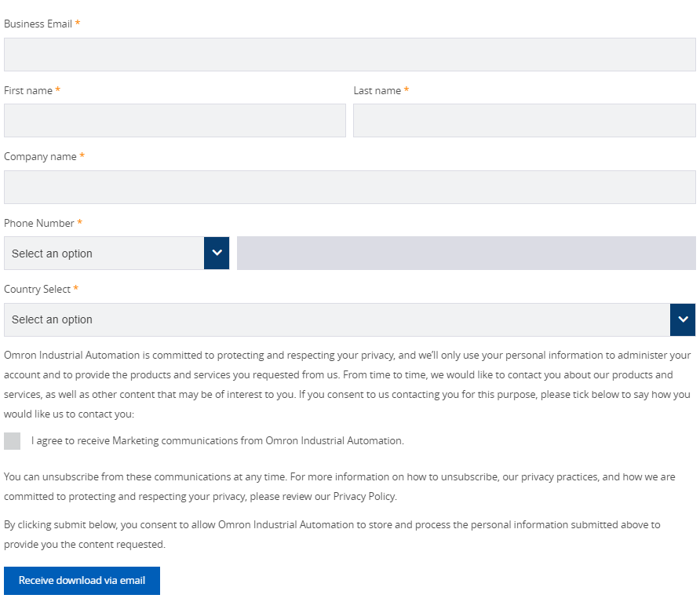Click the Phone Number label
The width and height of the screenshot is (700, 602).
(x=39, y=224)
